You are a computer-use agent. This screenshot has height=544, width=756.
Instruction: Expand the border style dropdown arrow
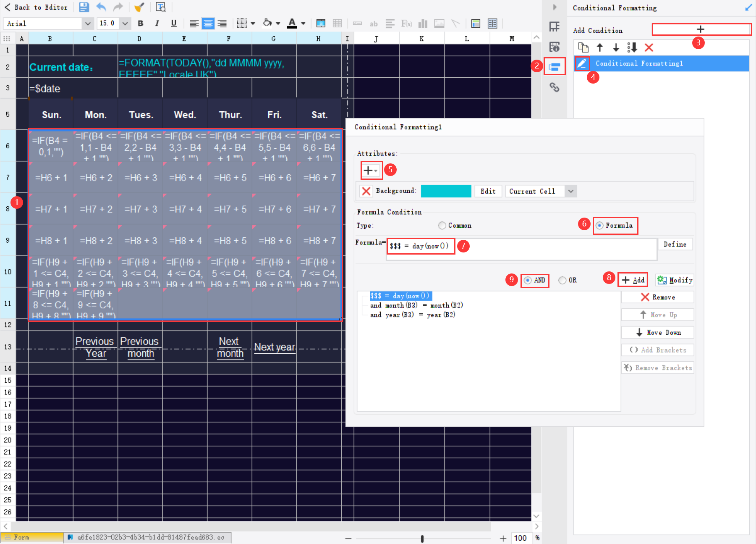253,24
